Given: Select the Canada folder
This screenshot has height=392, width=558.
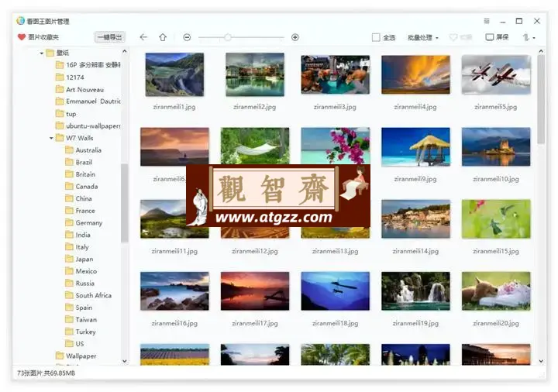Looking at the screenshot, I should (81, 187).
